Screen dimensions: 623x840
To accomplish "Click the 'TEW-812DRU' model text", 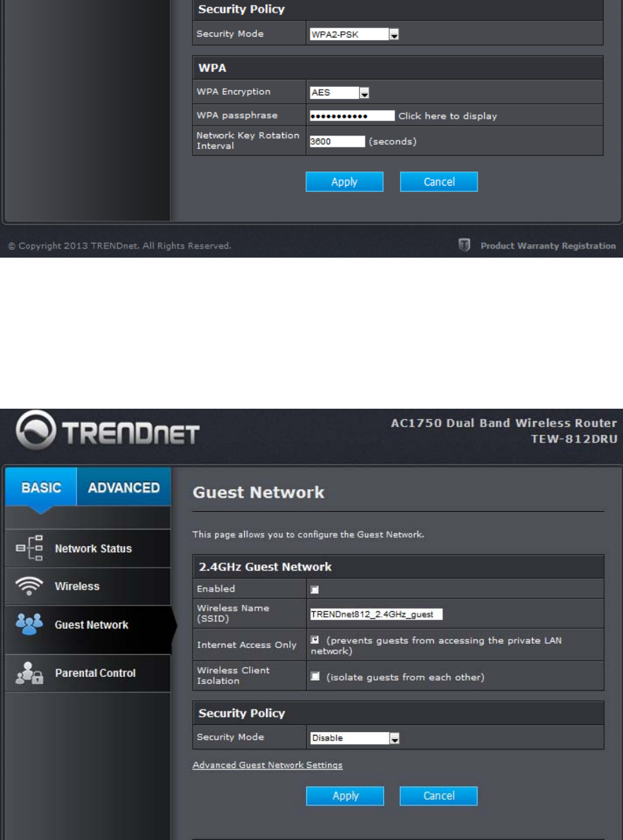I will [x=574, y=439].
